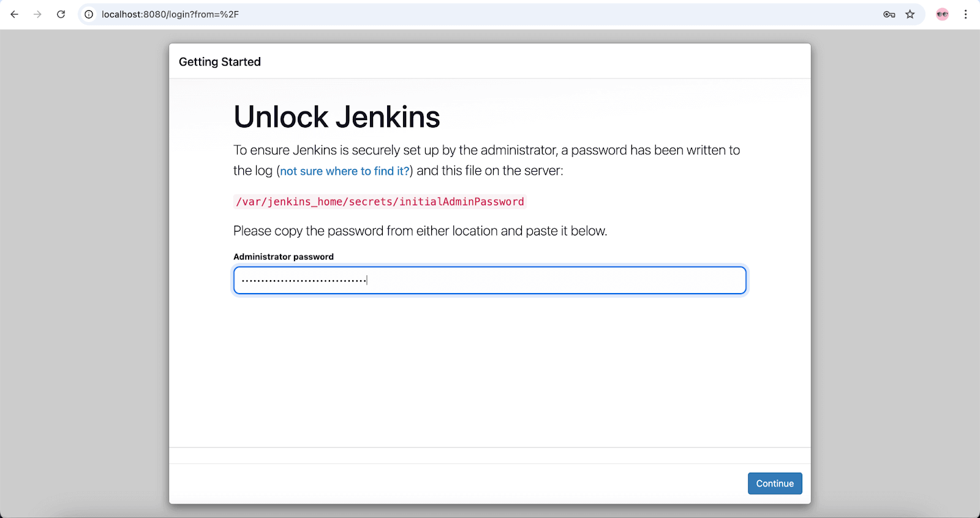Click 'Please copy the password' instruction text

pos(420,231)
